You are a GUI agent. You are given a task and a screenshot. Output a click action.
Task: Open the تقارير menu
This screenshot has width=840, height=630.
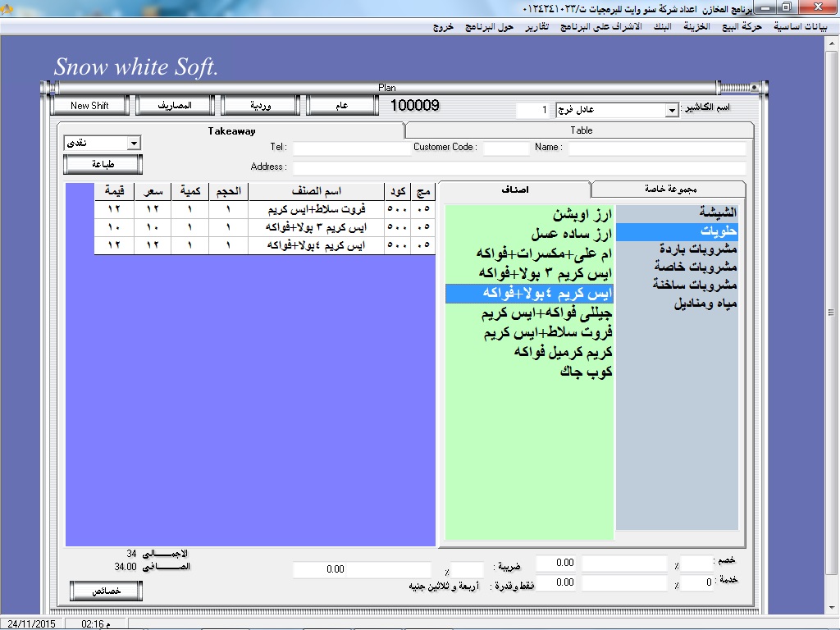click(537, 26)
